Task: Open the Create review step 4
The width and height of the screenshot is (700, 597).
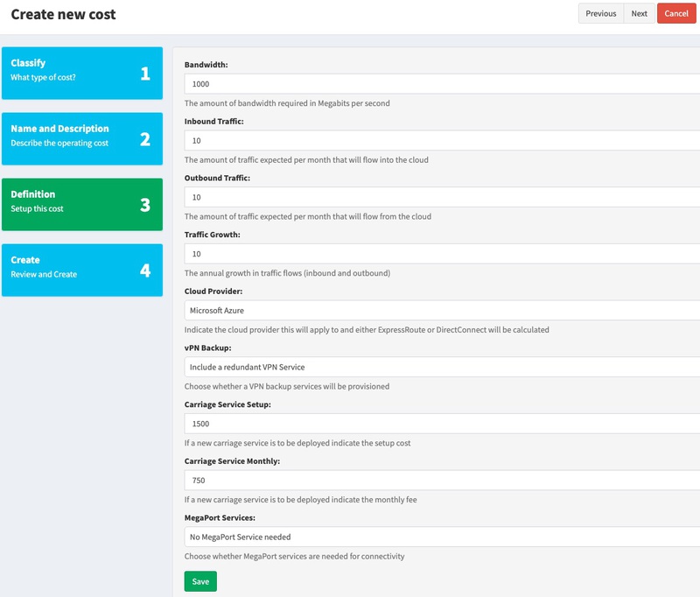Action: click(82, 270)
